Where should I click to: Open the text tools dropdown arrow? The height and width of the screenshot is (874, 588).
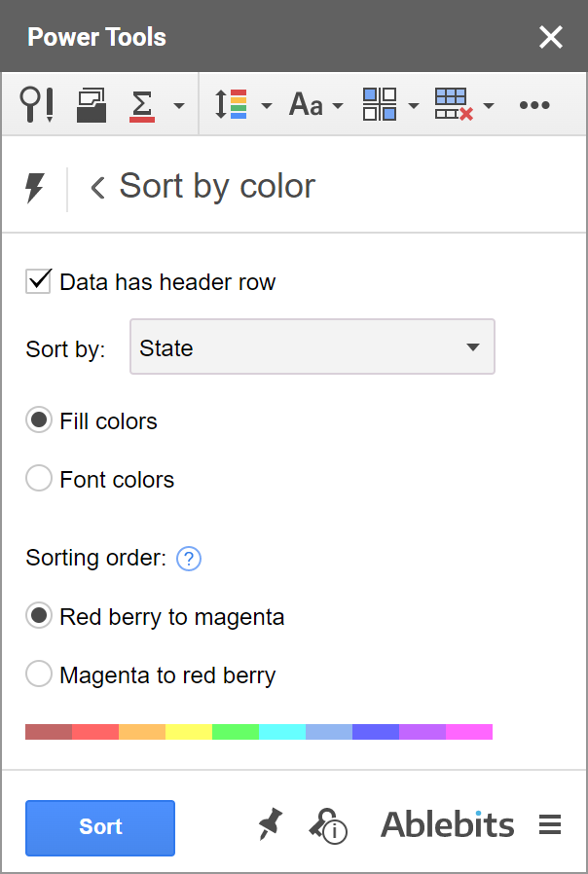tap(338, 104)
